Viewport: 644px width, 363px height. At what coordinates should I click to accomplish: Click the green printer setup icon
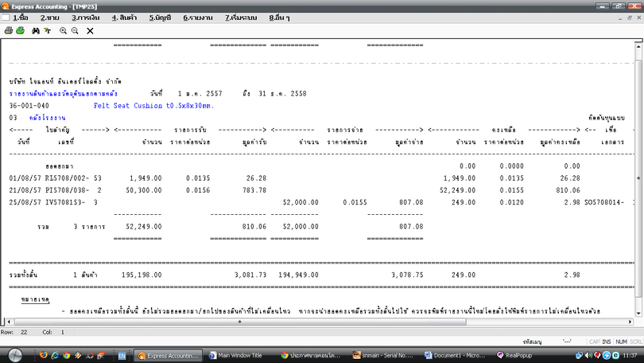pyautogui.click(x=20, y=30)
